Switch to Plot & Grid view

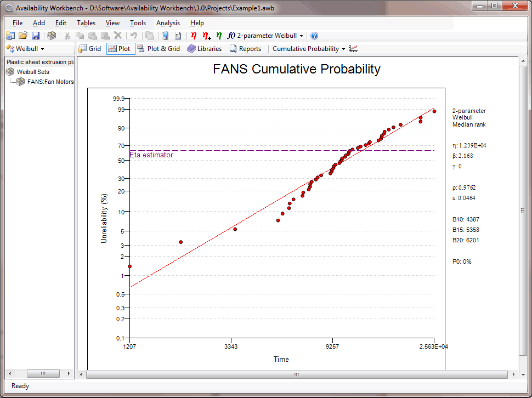(x=159, y=49)
